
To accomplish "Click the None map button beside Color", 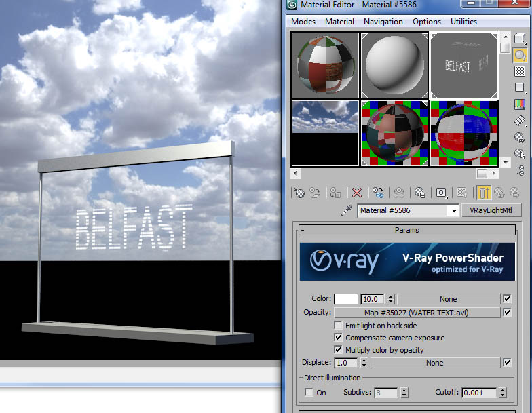I will pyautogui.click(x=448, y=299).
